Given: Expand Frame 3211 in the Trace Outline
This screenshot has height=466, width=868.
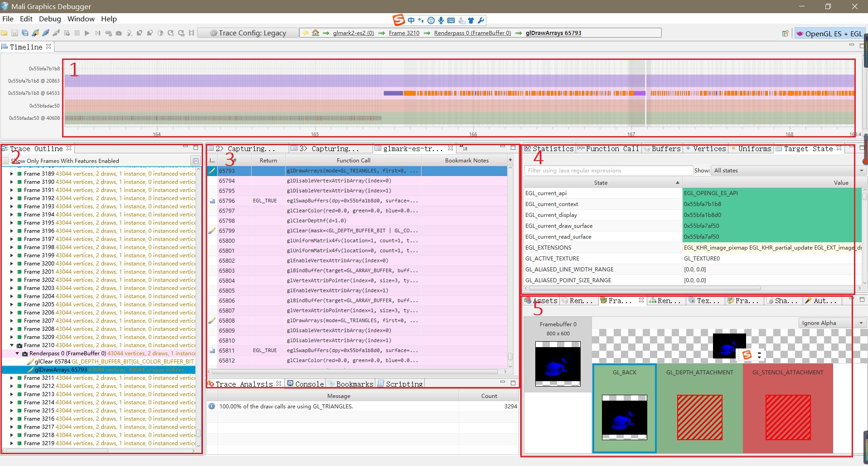Looking at the screenshot, I should [11, 378].
